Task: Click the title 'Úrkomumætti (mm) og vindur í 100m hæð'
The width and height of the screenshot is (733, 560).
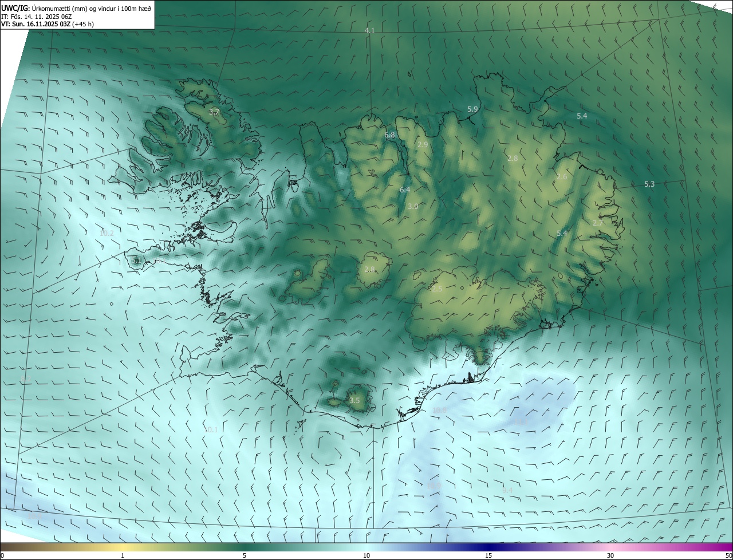Action: coord(92,8)
